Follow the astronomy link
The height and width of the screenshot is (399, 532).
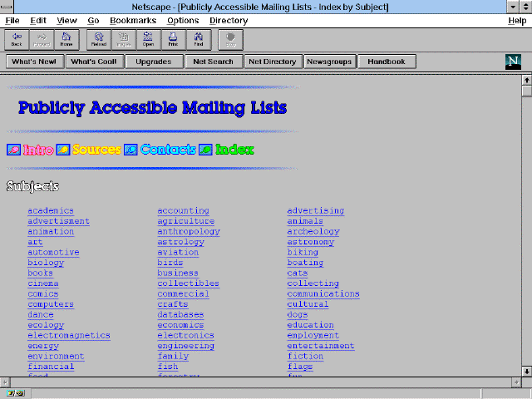tap(310, 242)
